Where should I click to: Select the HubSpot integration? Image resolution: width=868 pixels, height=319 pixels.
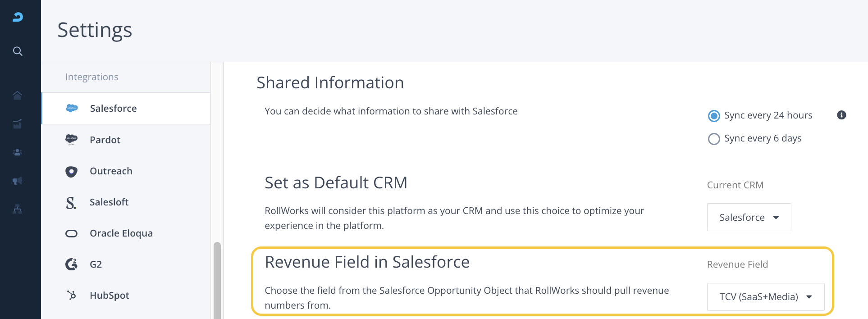tap(110, 296)
